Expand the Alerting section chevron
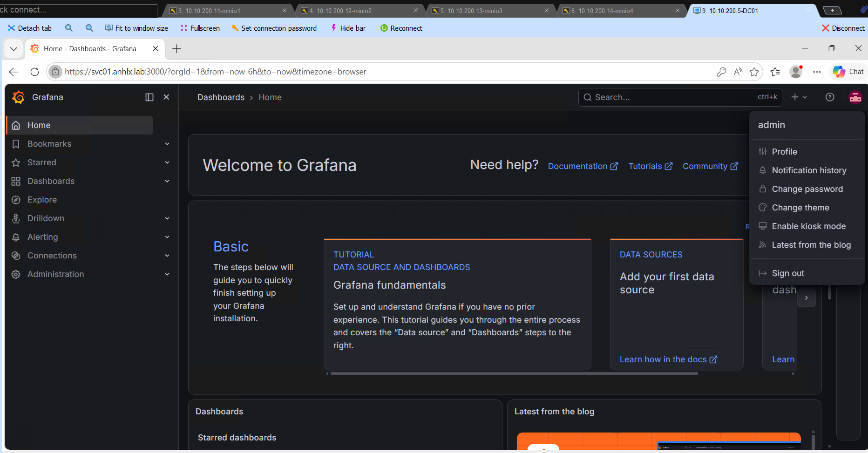Image resolution: width=868 pixels, height=453 pixels. tap(167, 237)
